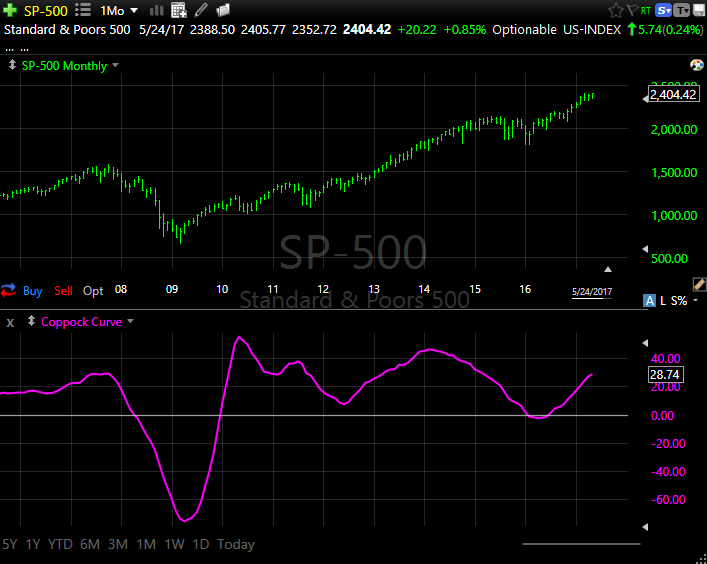This screenshot has width=707, height=564.
Task: Select the 1Y time range
Action: [33, 544]
